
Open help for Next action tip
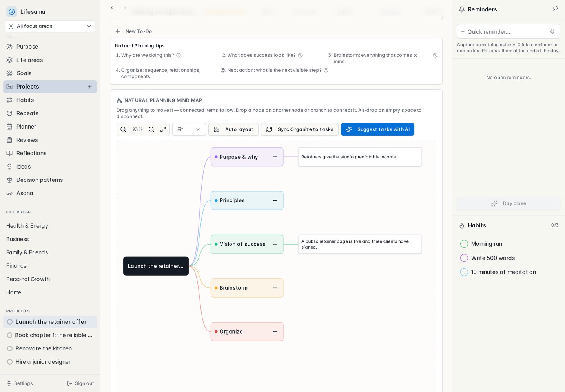326,70
